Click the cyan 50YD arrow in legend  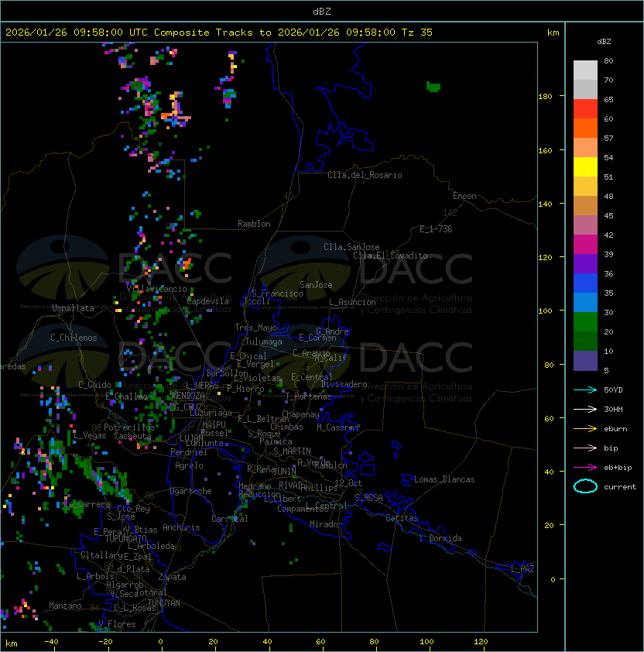click(585, 389)
